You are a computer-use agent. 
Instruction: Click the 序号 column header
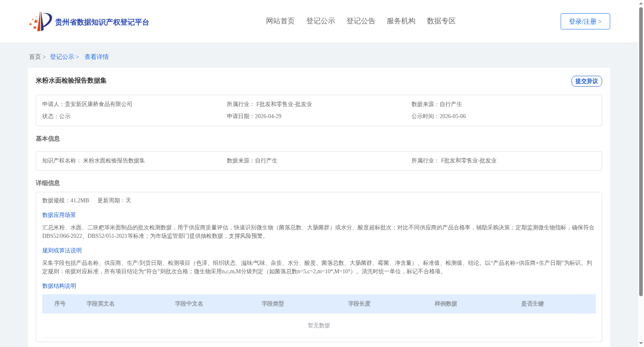pyautogui.click(x=60, y=304)
